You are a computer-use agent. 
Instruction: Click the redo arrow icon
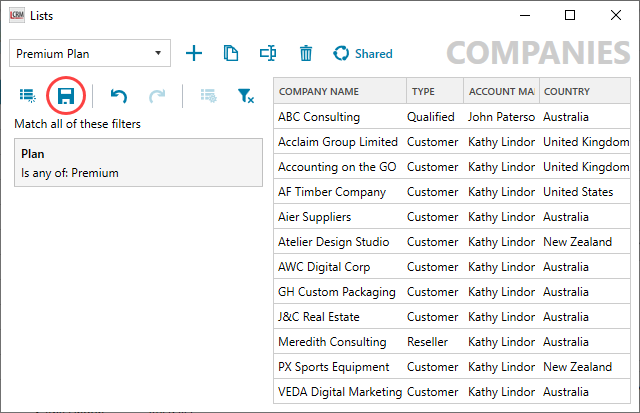156,96
